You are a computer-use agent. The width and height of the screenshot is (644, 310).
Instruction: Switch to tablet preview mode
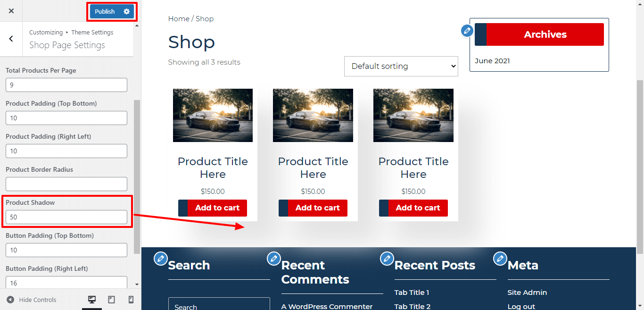(112, 299)
